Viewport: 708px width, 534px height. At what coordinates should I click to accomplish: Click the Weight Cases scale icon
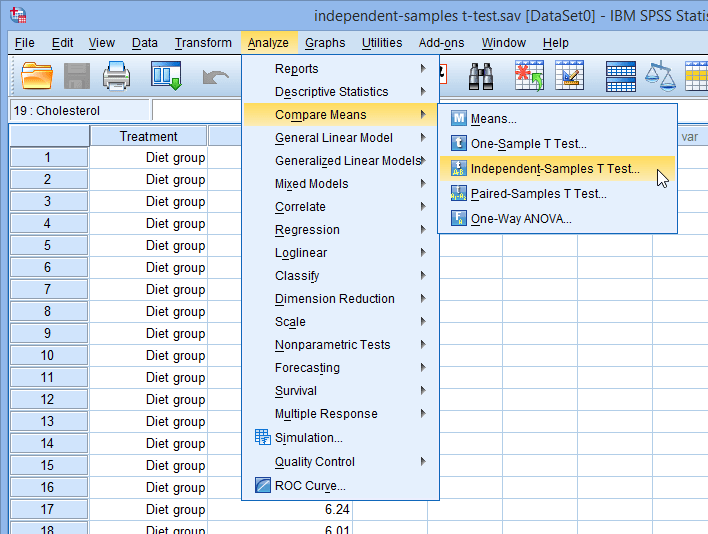pos(659,76)
